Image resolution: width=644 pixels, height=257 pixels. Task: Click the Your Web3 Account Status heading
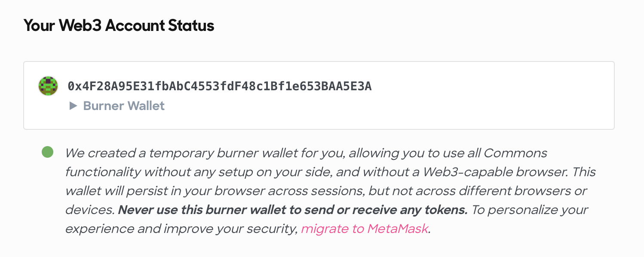pos(119,26)
